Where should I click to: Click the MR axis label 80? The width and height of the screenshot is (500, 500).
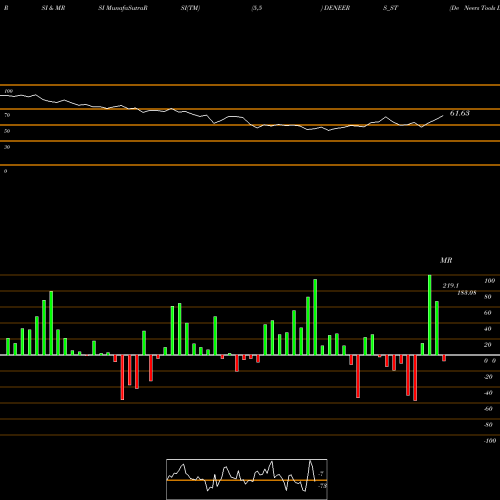coord(488,297)
